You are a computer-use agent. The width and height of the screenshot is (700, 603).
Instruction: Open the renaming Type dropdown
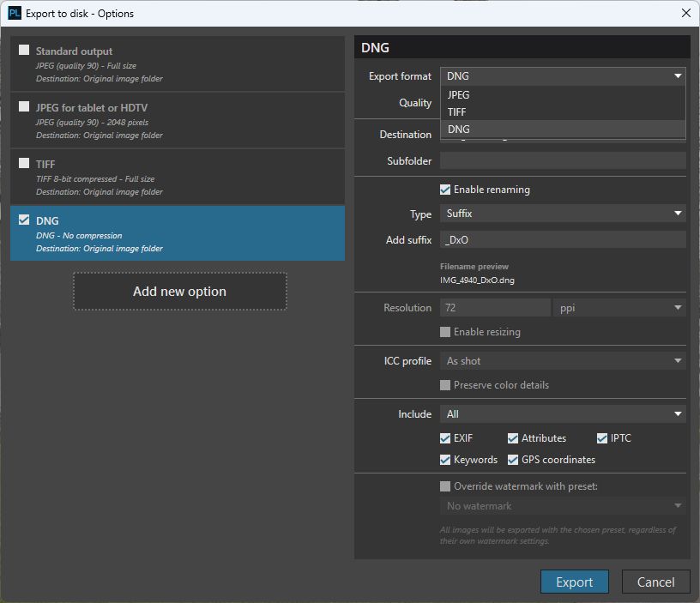[x=563, y=214]
